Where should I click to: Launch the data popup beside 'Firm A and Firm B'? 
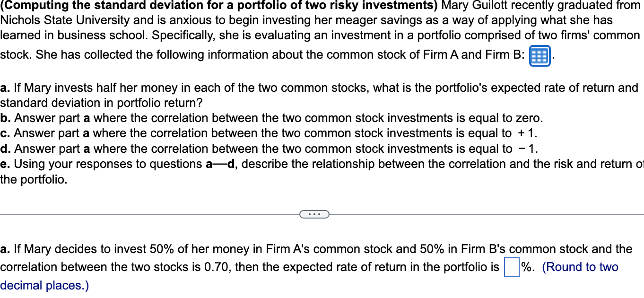[x=539, y=55]
